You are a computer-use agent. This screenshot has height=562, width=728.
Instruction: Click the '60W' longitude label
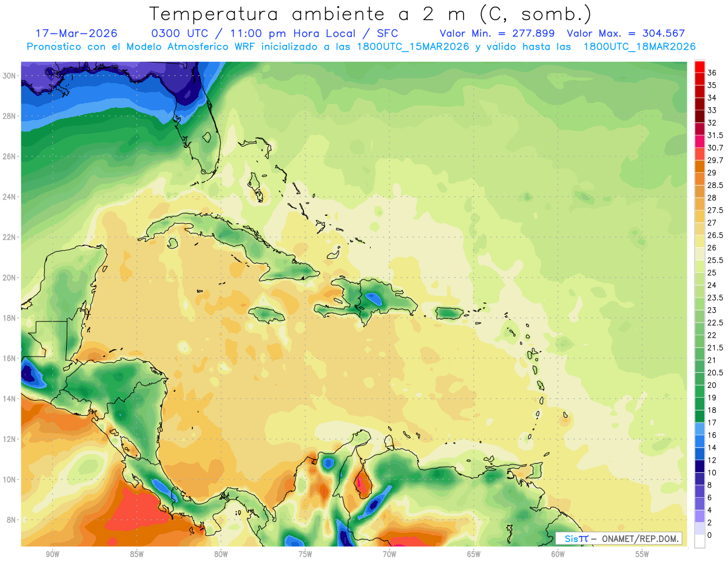[x=558, y=554]
